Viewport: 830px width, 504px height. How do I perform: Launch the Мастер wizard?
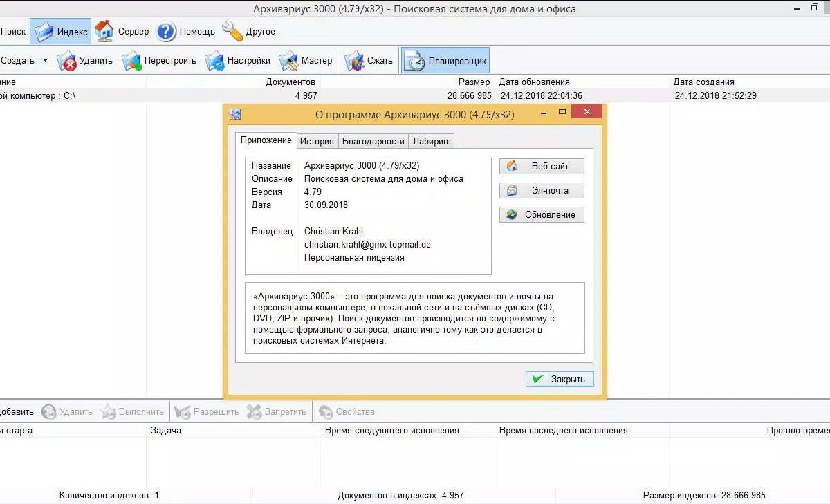tap(306, 61)
